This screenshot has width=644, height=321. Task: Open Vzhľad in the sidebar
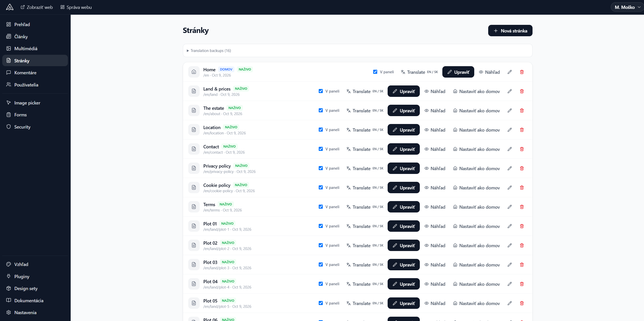(35, 264)
